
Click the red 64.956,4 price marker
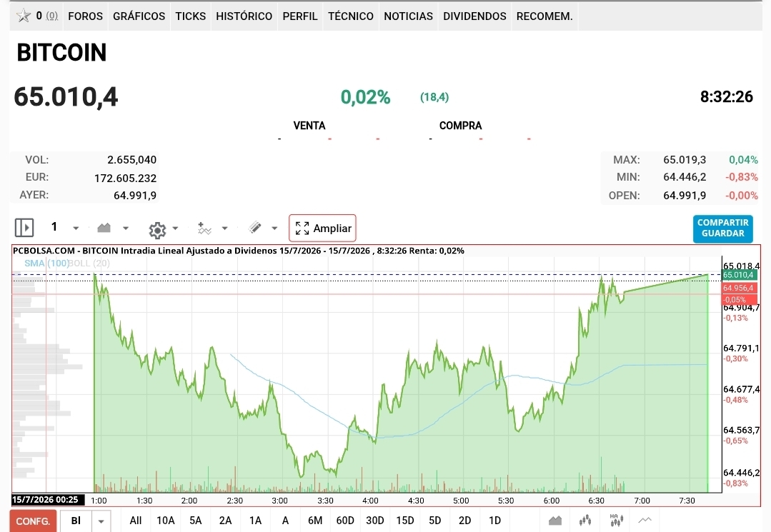(x=739, y=288)
